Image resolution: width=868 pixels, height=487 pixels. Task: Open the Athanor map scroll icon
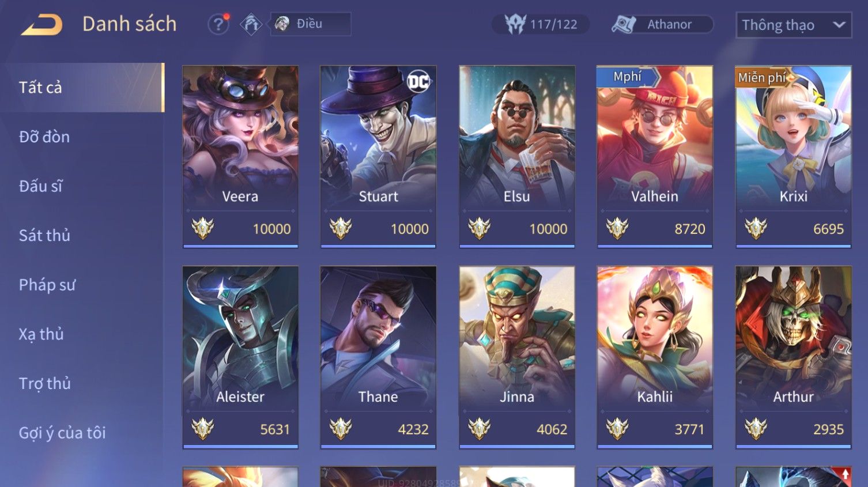tap(624, 24)
